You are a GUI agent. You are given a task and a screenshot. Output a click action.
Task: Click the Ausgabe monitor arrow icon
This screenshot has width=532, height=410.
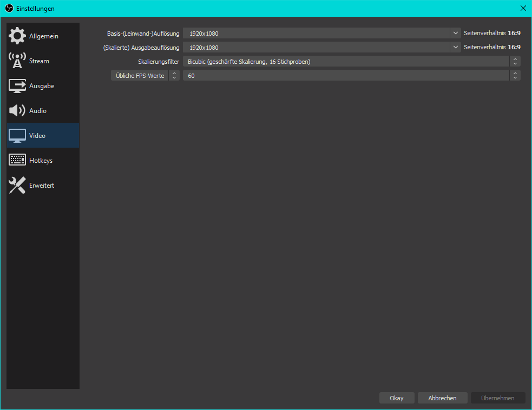tap(17, 86)
